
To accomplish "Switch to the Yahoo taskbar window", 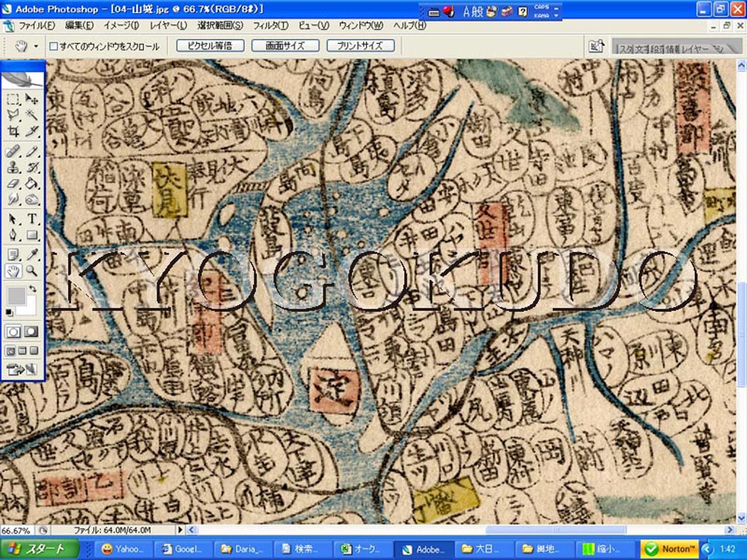I will (123, 549).
